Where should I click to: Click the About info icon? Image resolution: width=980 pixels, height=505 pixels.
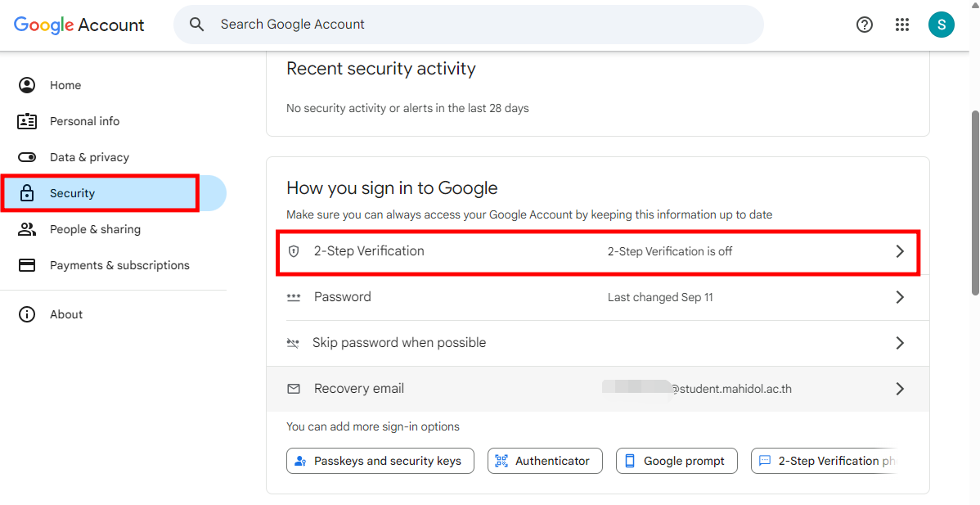(27, 314)
